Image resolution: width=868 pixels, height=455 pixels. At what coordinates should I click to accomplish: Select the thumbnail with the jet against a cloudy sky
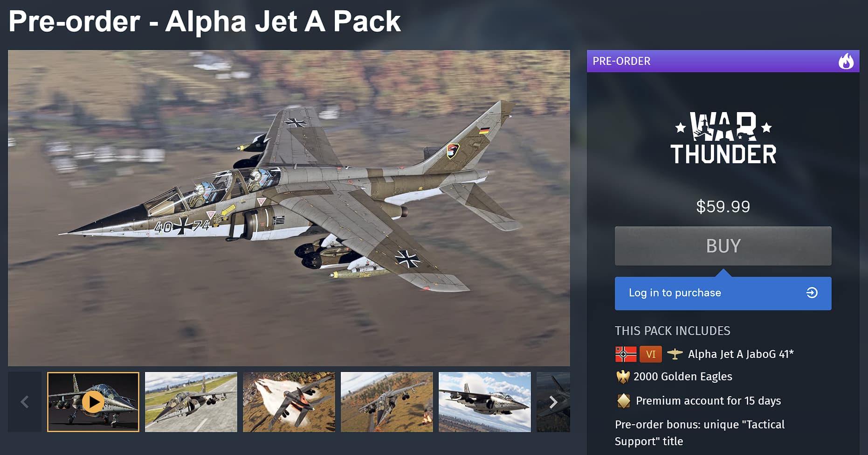pyautogui.click(x=485, y=402)
